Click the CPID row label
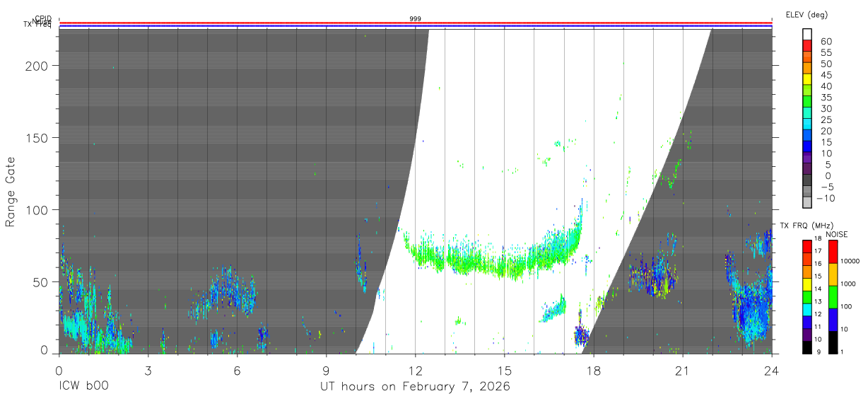The height and width of the screenshot is (401, 868). tap(42, 18)
